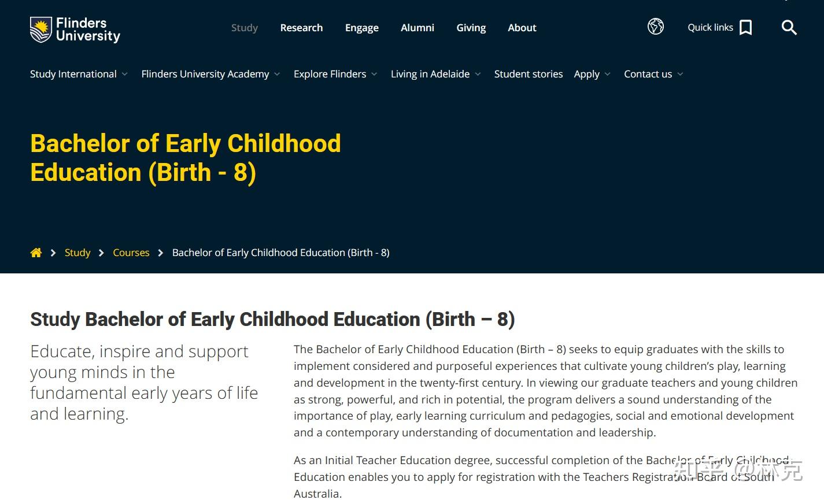Select the Study top navigation item
The image size is (824, 504).
pos(245,28)
